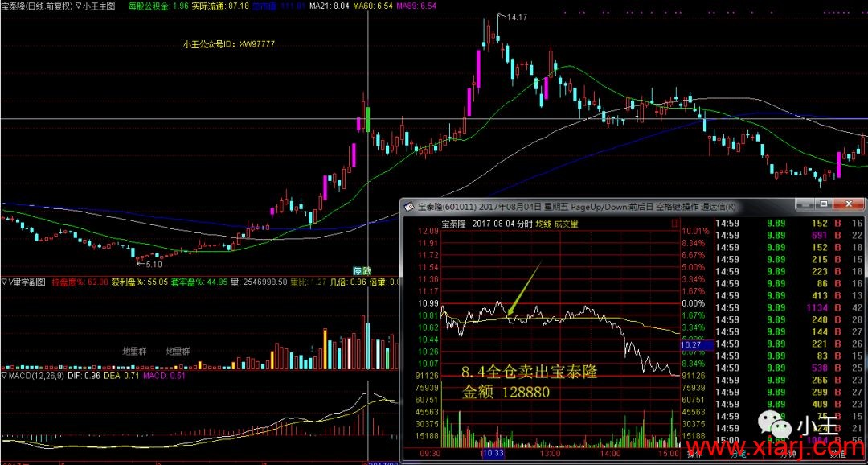Click the 量: 2546998.50 value
This screenshot has height=465, width=868.
[x=259, y=282]
